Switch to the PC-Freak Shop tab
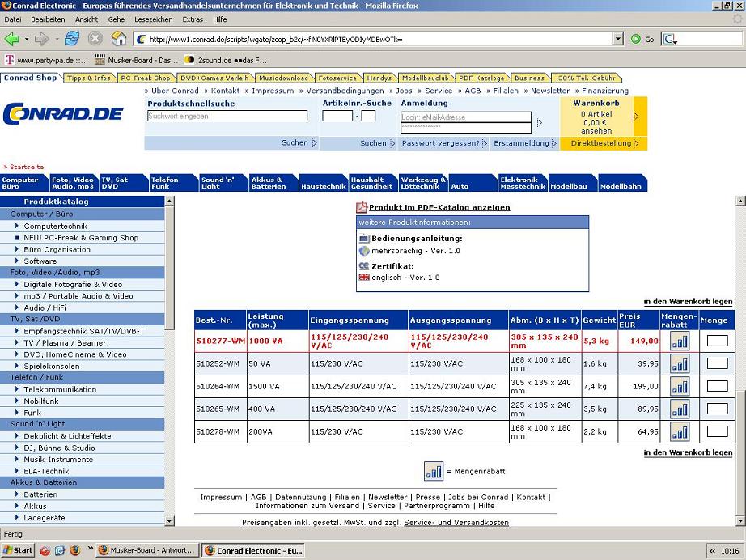This screenshot has height=560, width=746. (x=145, y=78)
